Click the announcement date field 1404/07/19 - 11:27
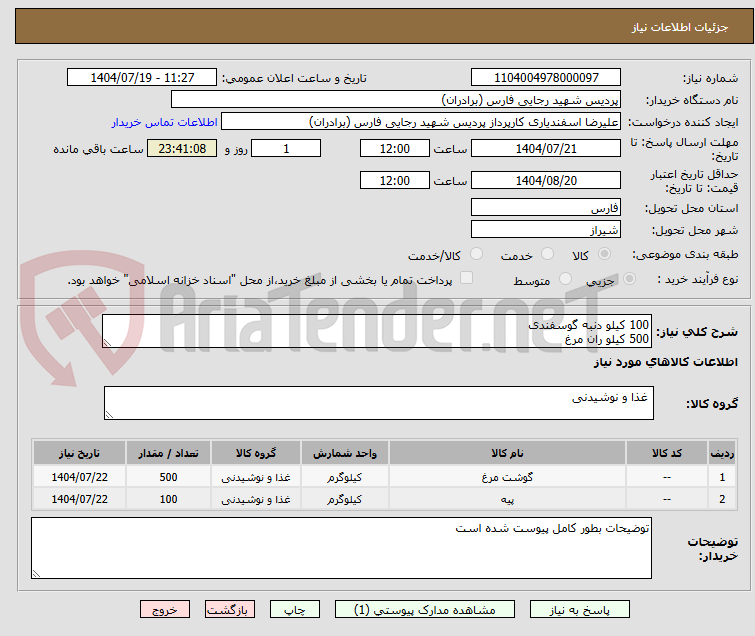755x636 pixels. tap(142, 78)
